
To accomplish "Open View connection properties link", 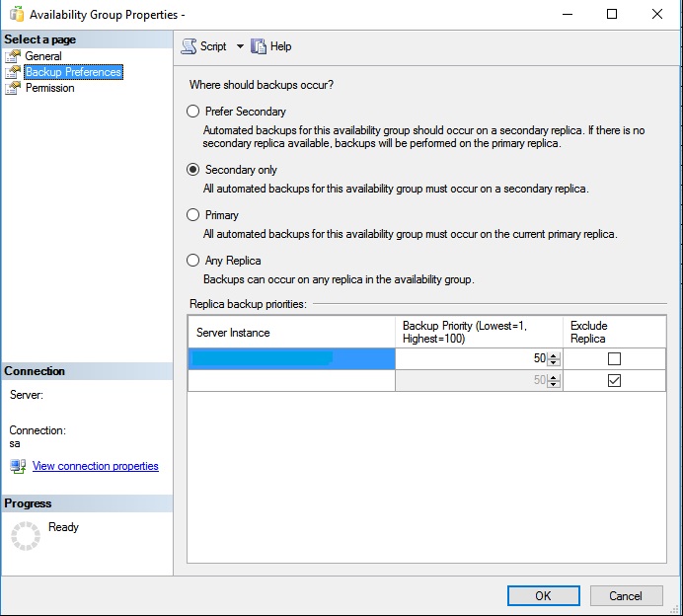I will (x=96, y=466).
